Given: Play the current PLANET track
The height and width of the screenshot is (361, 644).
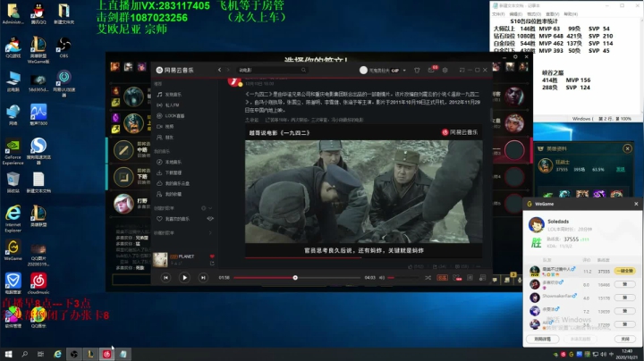Looking at the screenshot, I should (x=184, y=278).
